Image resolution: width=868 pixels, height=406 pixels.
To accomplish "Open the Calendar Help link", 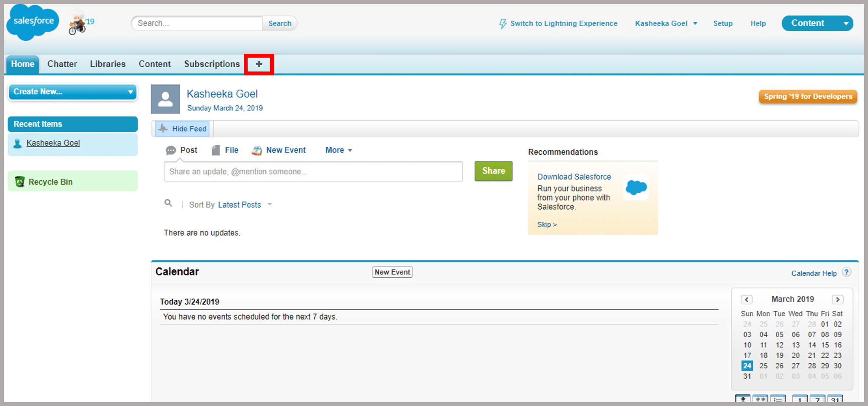I will point(814,273).
